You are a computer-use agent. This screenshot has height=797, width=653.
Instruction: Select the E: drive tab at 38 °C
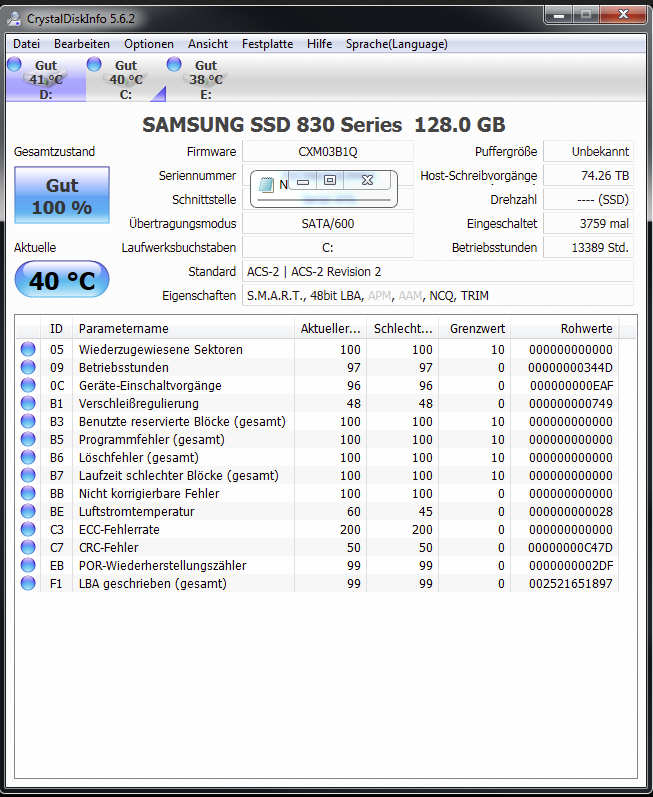click(206, 79)
